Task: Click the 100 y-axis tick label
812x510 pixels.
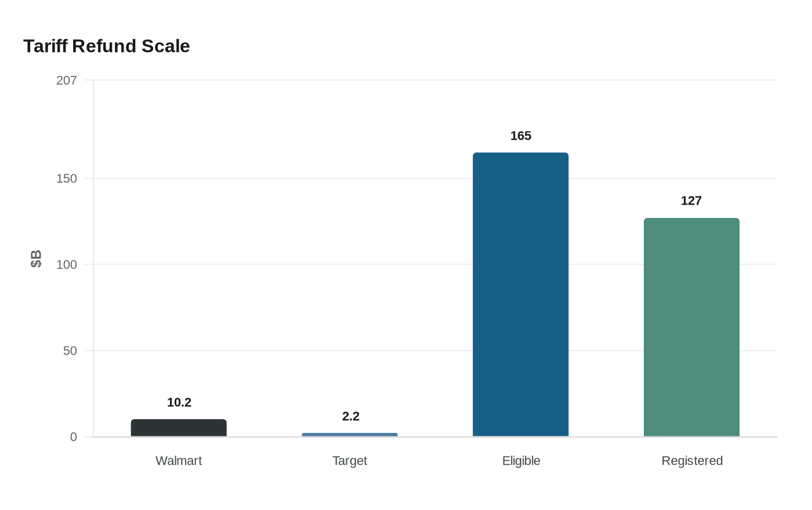Action: pos(67,265)
